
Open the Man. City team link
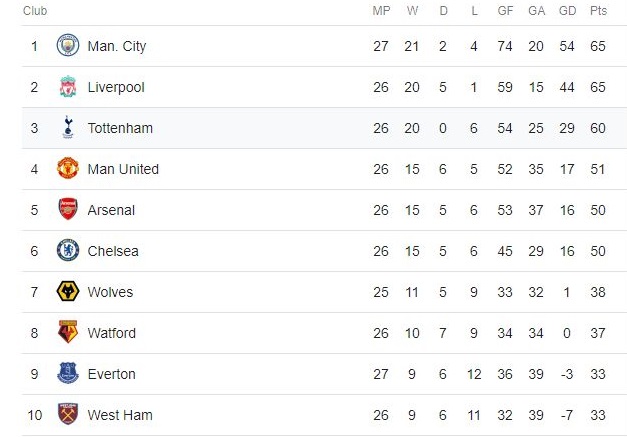tap(116, 46)
